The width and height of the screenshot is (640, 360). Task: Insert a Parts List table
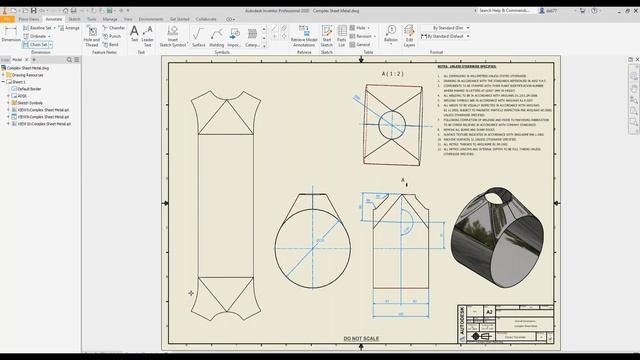[342, 36]
